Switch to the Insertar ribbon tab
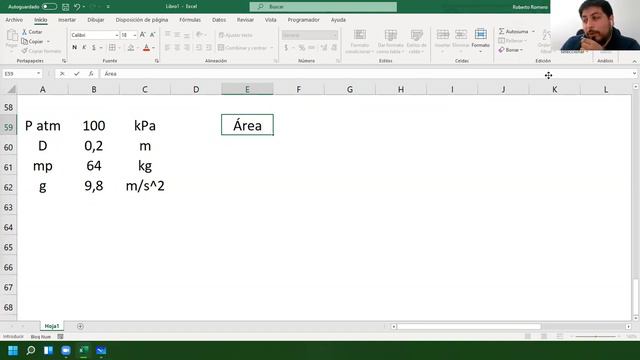The width and height of the screenshot is (640, 360). click(67, 20)
